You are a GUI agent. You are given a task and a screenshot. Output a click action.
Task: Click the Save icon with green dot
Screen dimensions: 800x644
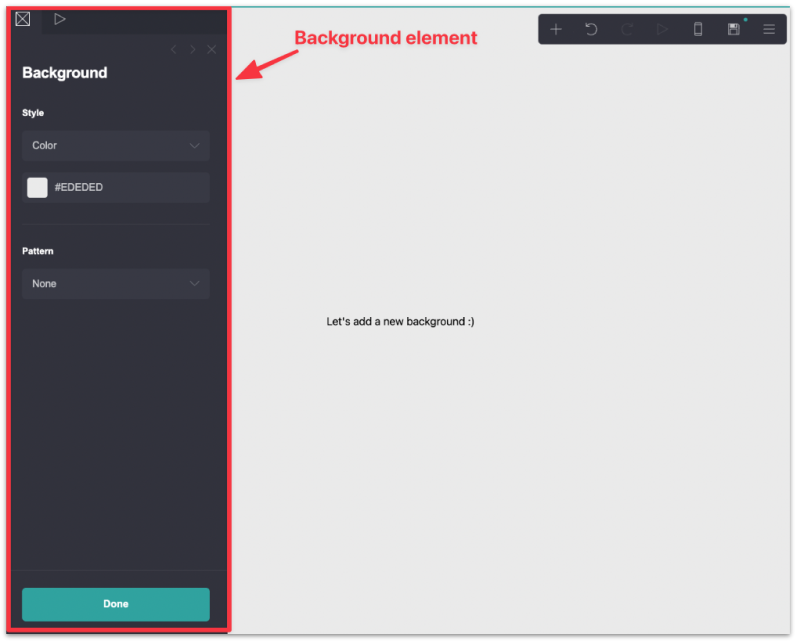click(x=733, y=29)
